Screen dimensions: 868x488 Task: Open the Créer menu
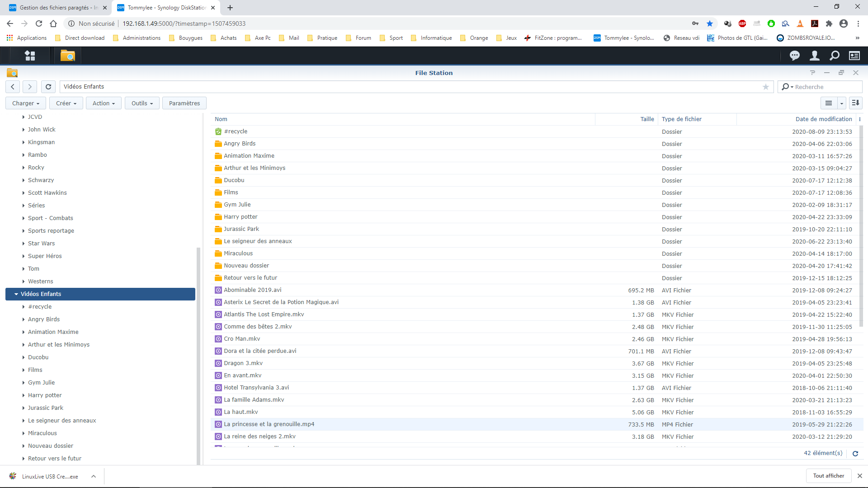66,103
